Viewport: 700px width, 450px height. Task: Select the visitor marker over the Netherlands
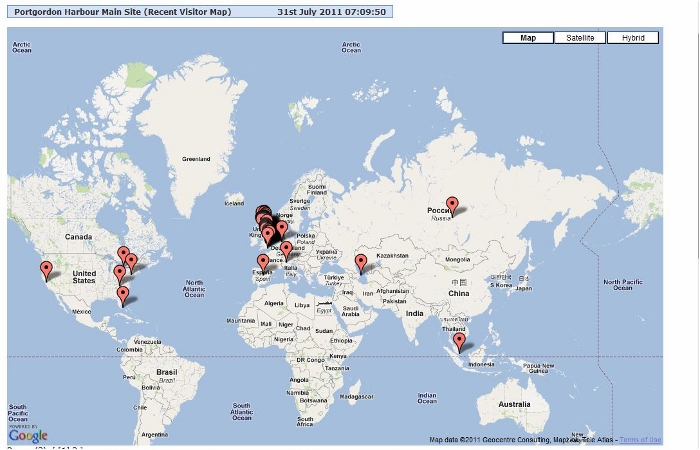(281, 231)
